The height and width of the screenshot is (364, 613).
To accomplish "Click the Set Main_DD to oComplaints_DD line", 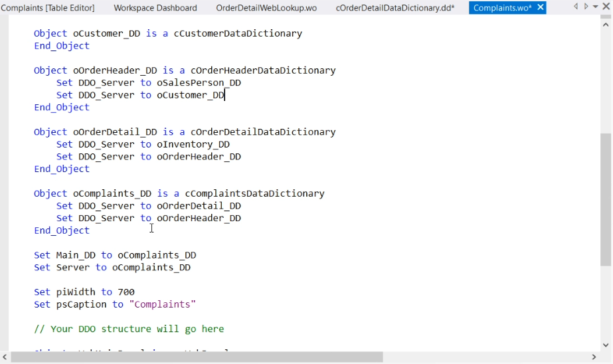I will 115,255.
